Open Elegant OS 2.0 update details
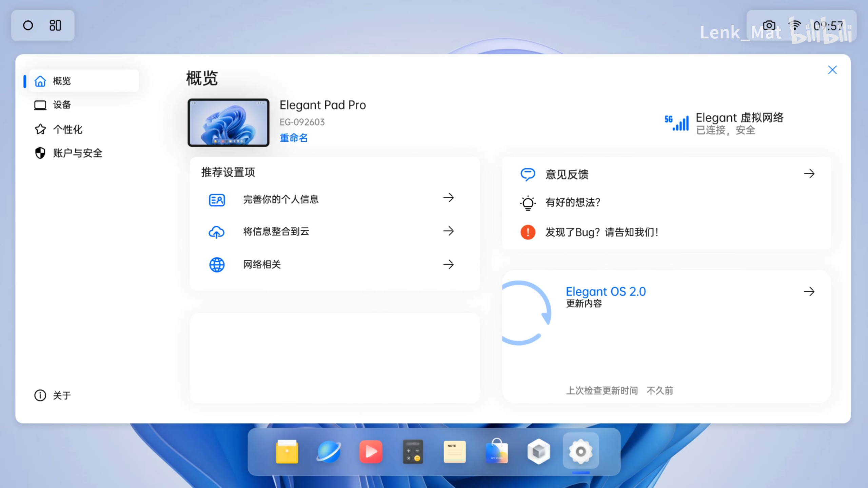 pos(606,291)
